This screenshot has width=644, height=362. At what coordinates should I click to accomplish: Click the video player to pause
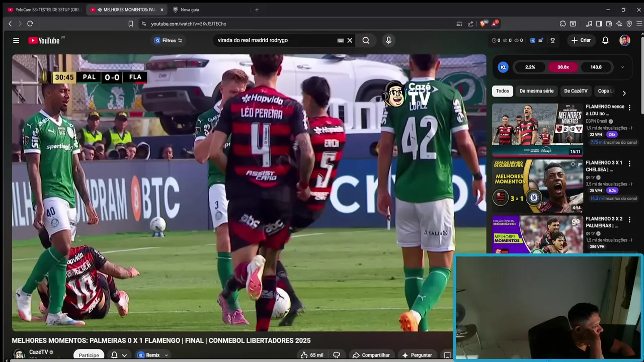click(249, 193)
